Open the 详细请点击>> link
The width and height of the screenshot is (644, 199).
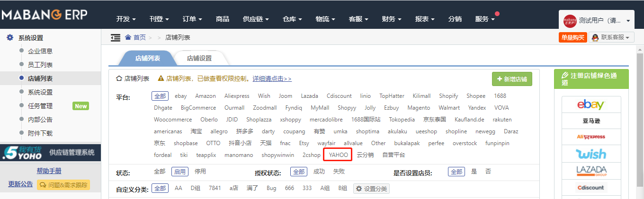[272, 79]
